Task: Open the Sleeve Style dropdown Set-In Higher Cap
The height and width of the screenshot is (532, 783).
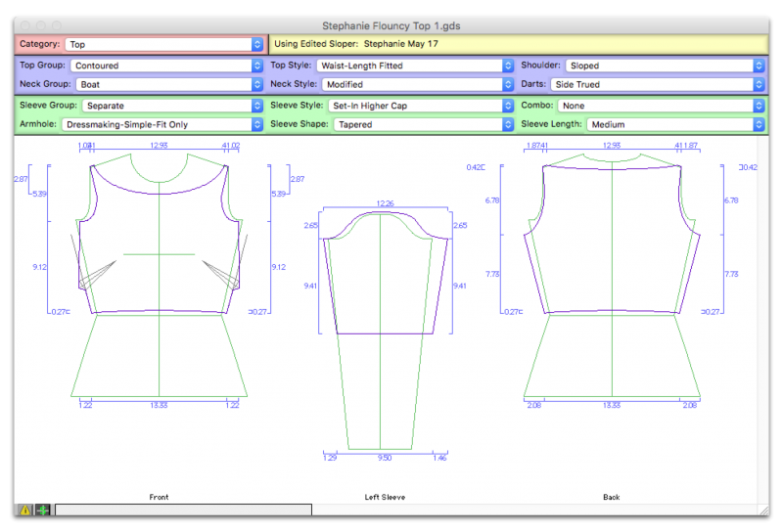Action: tap(421, 106)
